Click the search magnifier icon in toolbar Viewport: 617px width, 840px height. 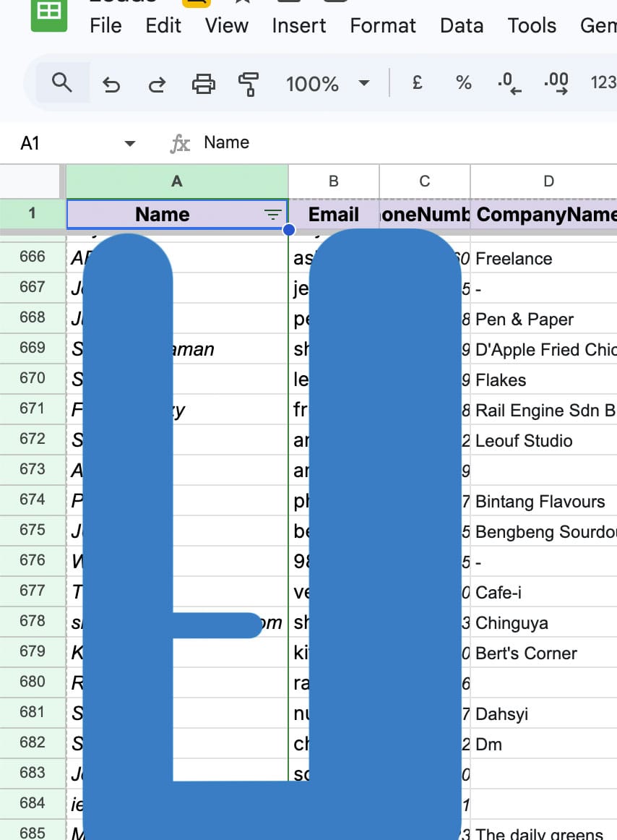click(62, 83)
